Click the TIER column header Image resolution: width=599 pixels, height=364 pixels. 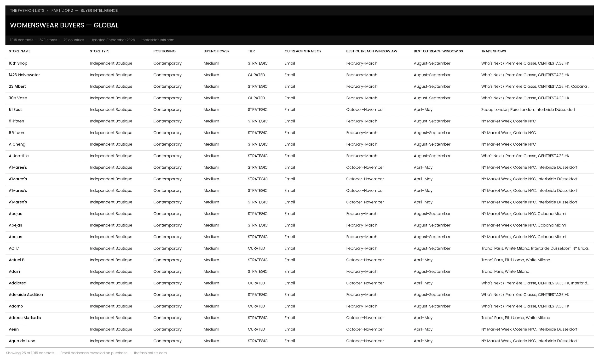point(251,51)
